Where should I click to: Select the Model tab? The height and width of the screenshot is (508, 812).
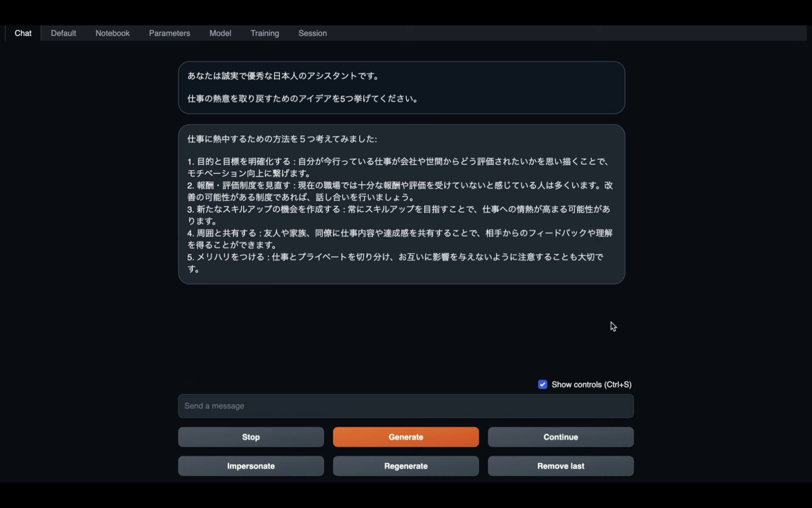[220, 33]
